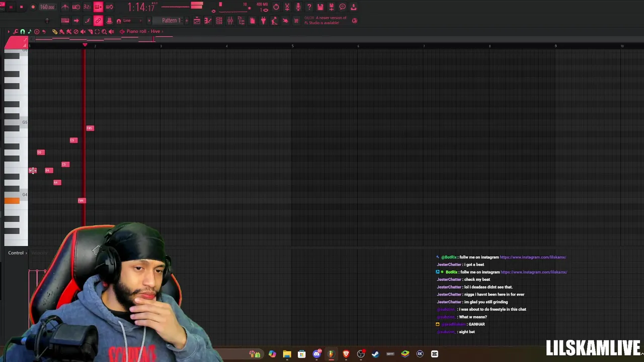Viewport: 644px width, 362px height.
Task: Click the save new version icon
Action: point(331,7)
